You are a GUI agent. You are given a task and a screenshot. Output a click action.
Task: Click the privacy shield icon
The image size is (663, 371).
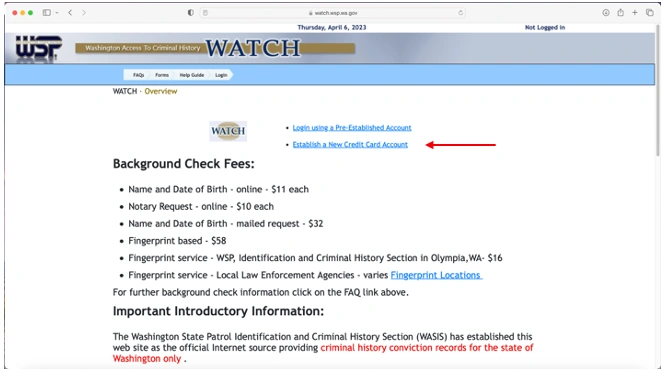(x=191, y=13)
